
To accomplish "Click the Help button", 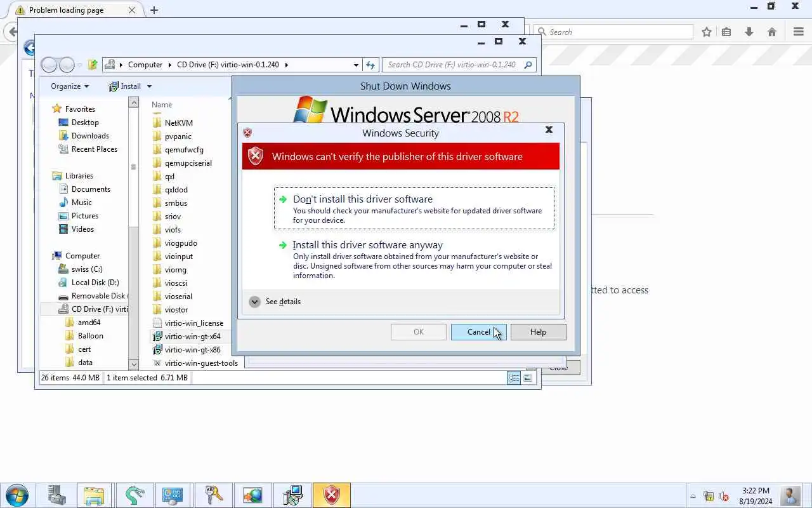I will click(x=538, y=331).
